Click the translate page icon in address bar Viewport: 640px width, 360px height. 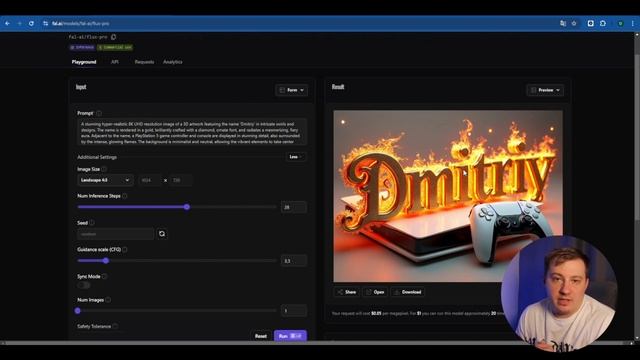pos(563,24)
